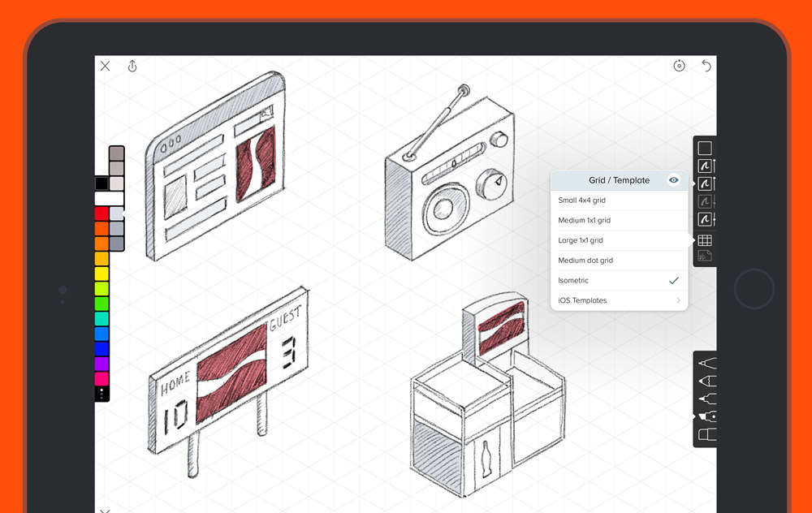
Task: Expand iOS Templates with the chevron
Action: (678, 301)
